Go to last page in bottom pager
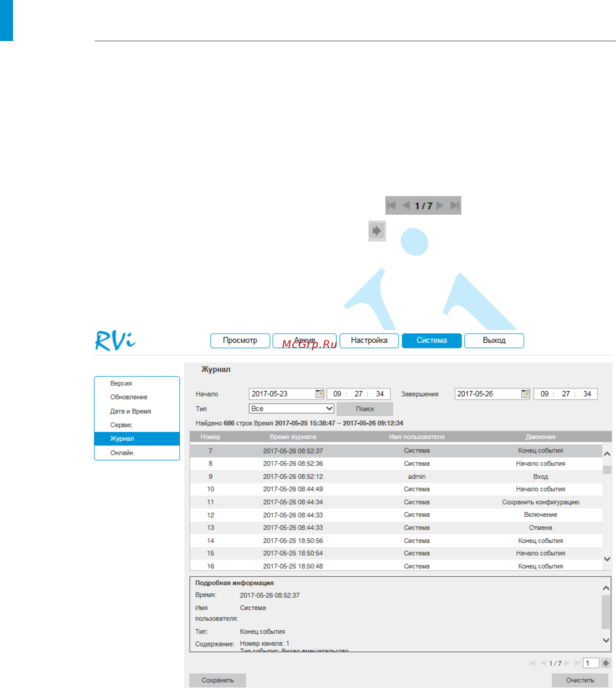The height and width of the screenshot is (688, 616). (x=578, y=663)
